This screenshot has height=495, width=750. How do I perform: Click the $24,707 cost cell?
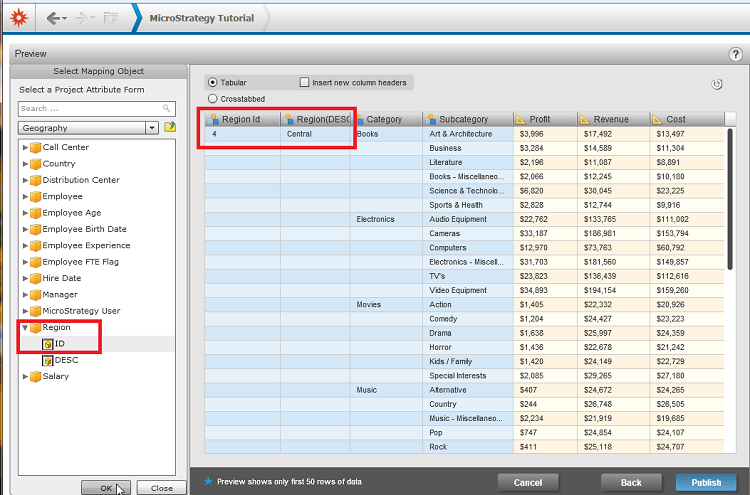pos(687,447)
